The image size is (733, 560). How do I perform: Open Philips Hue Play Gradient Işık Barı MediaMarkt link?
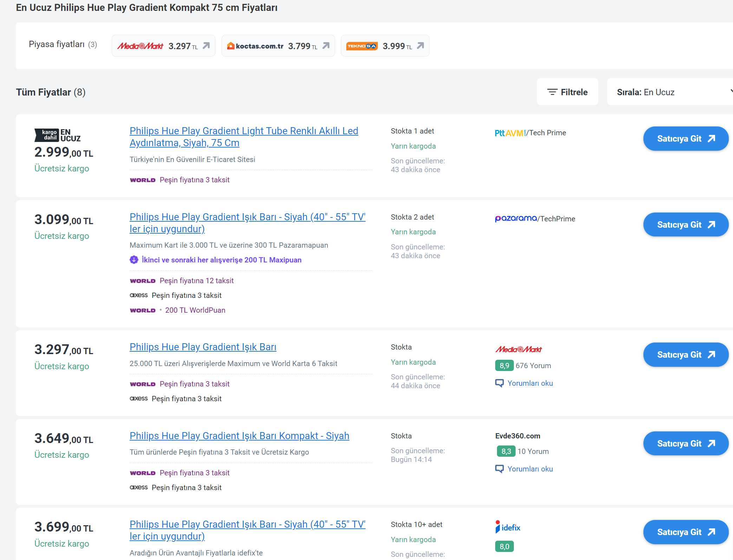203,347
